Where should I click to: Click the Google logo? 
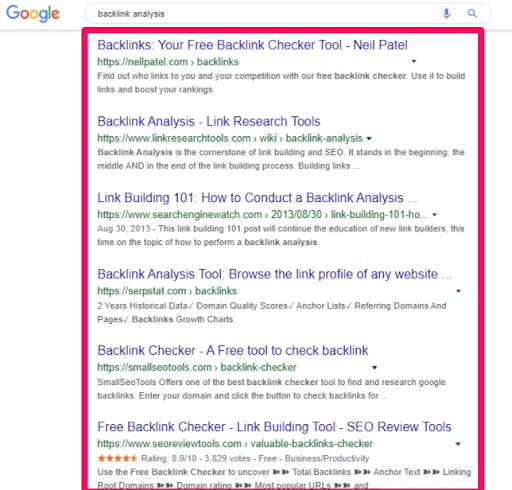pyautogui.click(x=33, y=14)
